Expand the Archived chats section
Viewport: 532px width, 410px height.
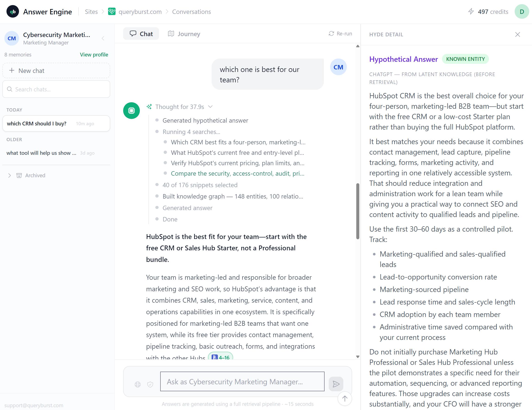pos(9,175)
